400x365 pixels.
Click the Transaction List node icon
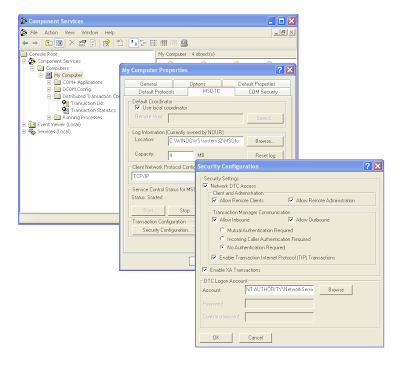pyautogui.click(x=65, y=103)
